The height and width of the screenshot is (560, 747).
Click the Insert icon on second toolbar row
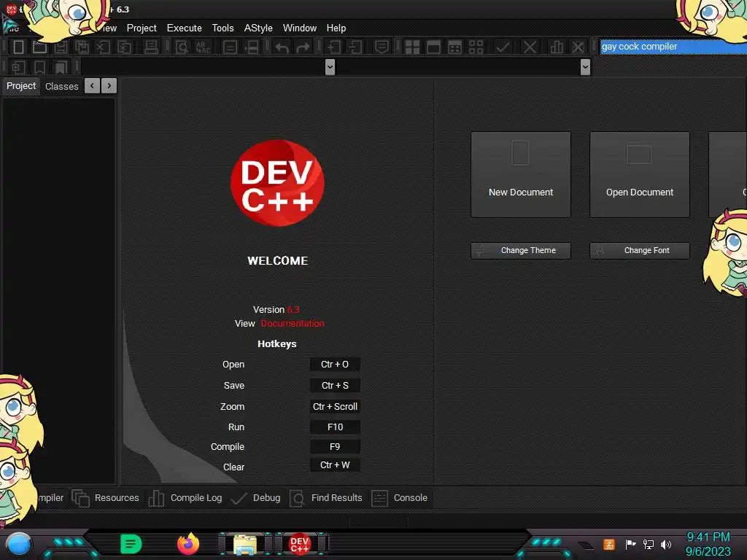tap(18, 67)
